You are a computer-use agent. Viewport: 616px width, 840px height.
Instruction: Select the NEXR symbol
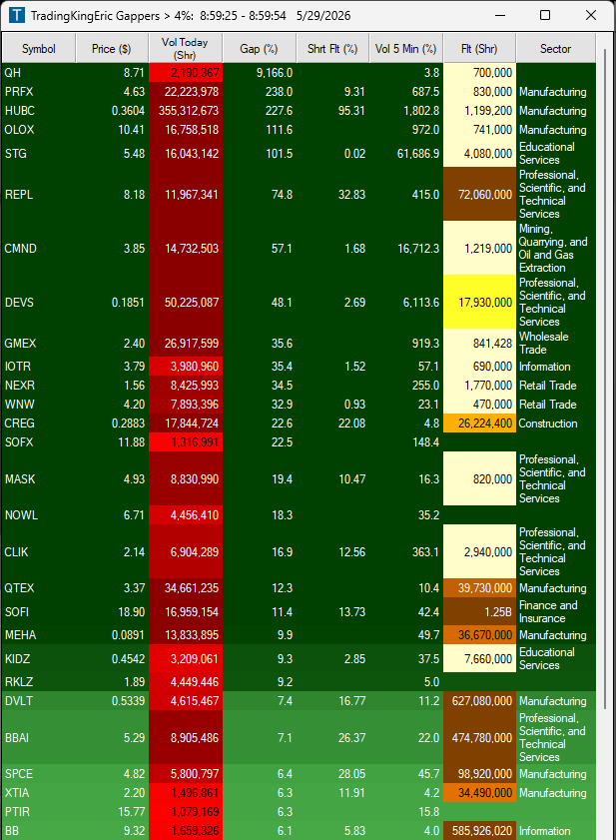(20, 386)
